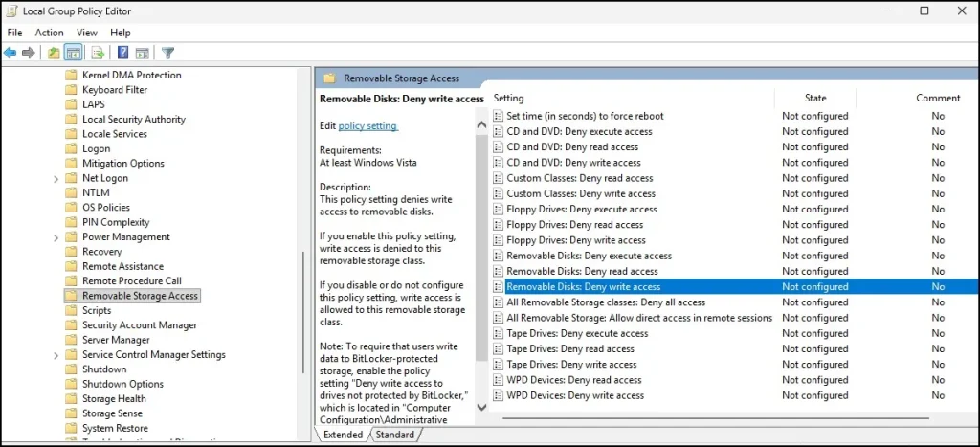Select Shutdown Options in tree
980x447 pixels.
[123, 384]
